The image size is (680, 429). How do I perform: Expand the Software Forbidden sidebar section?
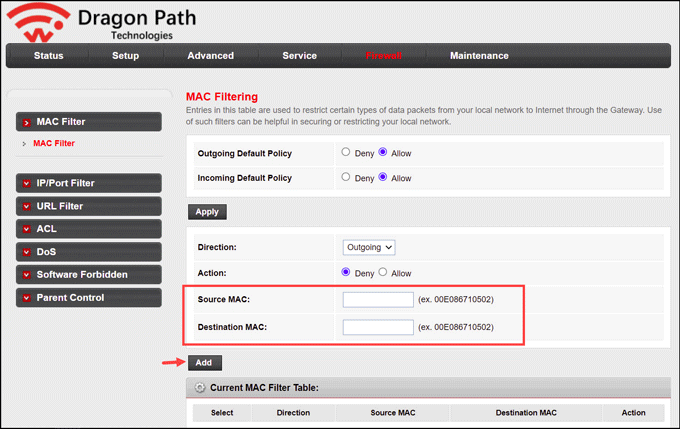click(89, 275)
